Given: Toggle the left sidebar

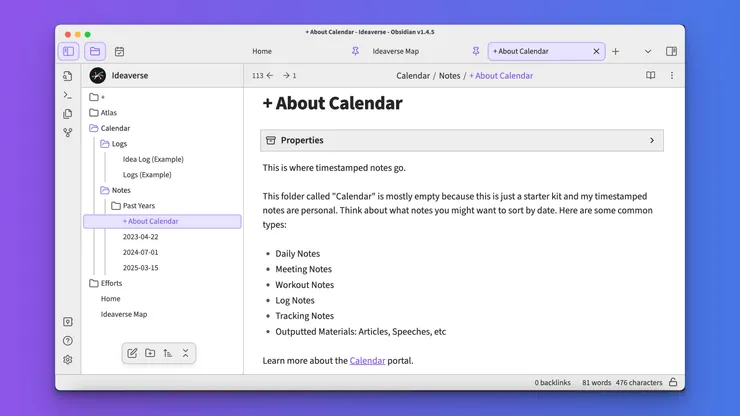Looking at the screenshot, I should coord(68,51).
